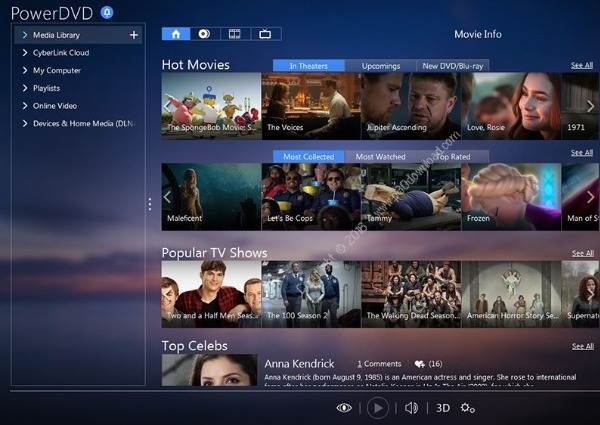The image size is (600, 425).
Task: Advance Most Collected row with right arrow
Action: click(x=590, y=197)
